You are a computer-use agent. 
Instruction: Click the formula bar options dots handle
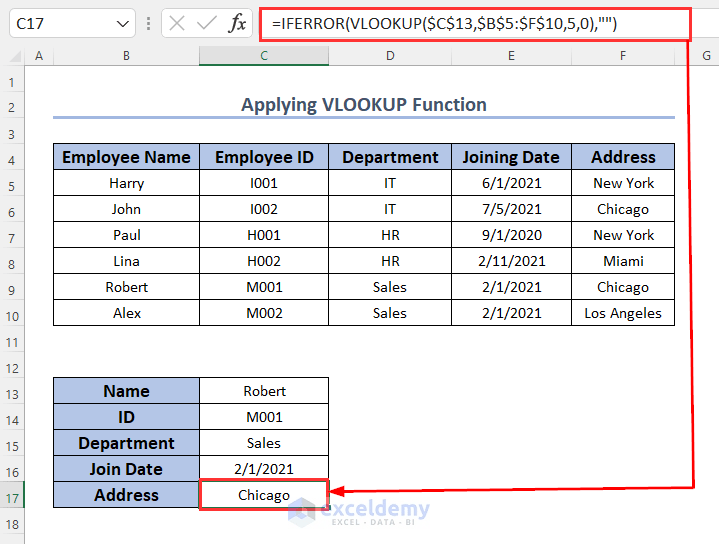click(148, 23)
